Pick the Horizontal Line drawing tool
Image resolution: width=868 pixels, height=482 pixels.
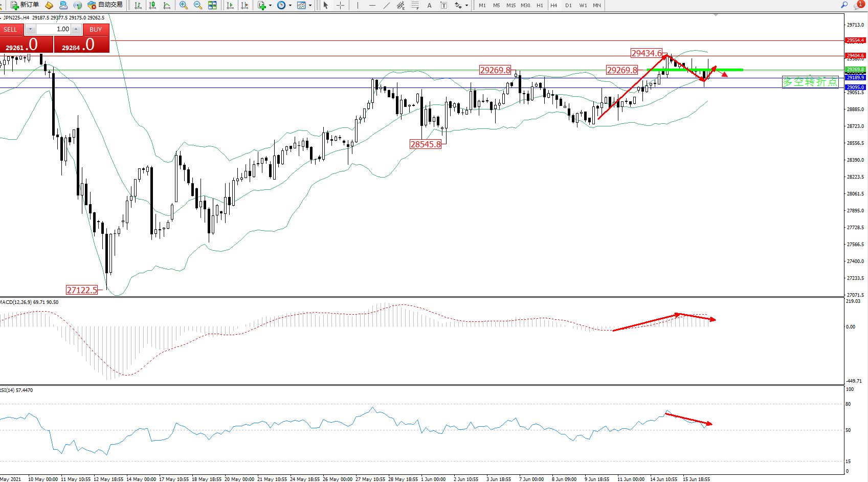click(372, 5)
